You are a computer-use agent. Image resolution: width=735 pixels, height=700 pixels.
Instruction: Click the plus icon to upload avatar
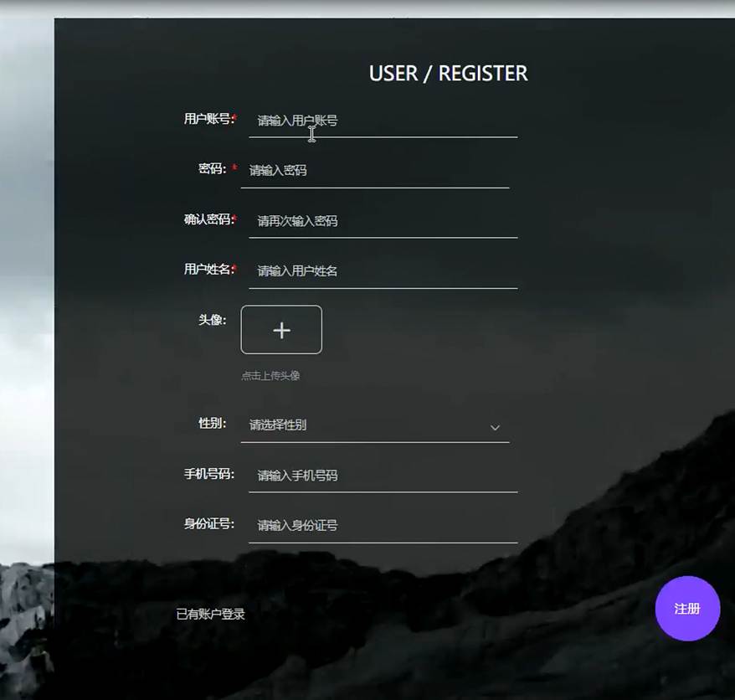coord(281,330)
